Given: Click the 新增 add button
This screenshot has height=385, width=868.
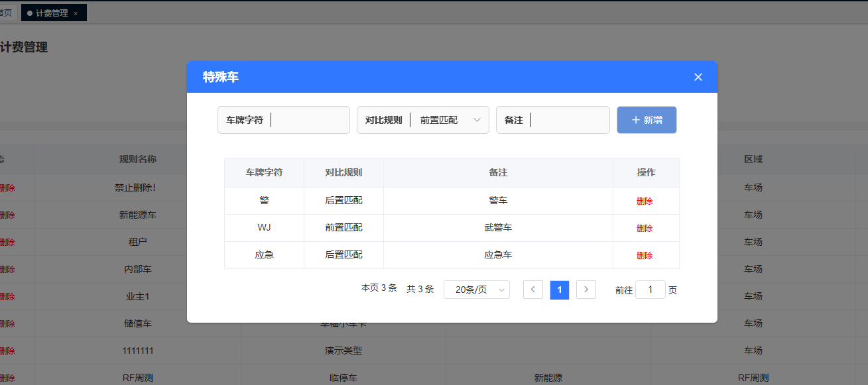Looking at the screenshot, I should pos(647,120).
